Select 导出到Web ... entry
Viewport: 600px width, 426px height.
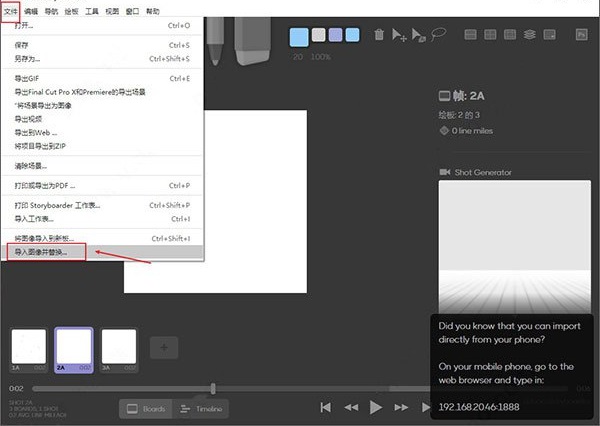(102, 132)
